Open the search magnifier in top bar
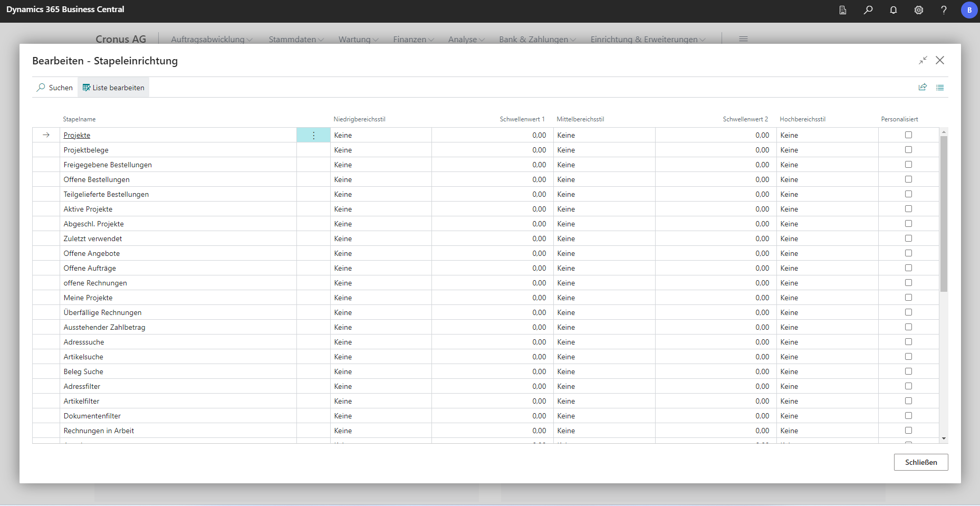The image size is (980, 506). (868, 10)
